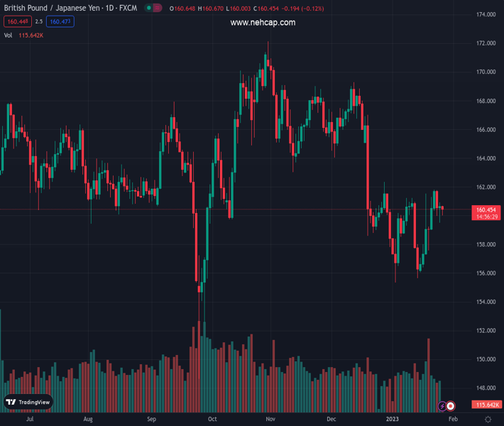Click the 2.5 spread value between prices

click(x=39, y=22)
